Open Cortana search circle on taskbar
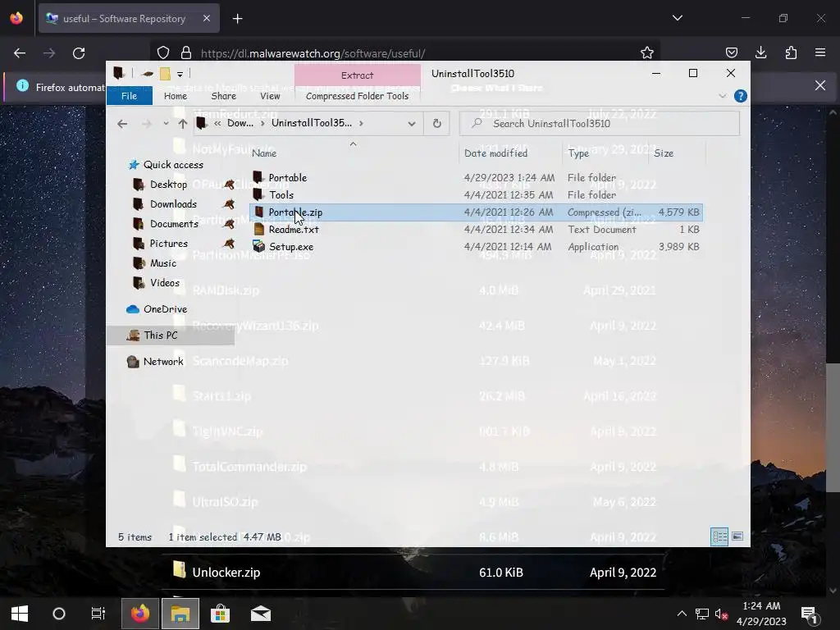This screenshot has height=630, width=840. [x=58, y=614]
